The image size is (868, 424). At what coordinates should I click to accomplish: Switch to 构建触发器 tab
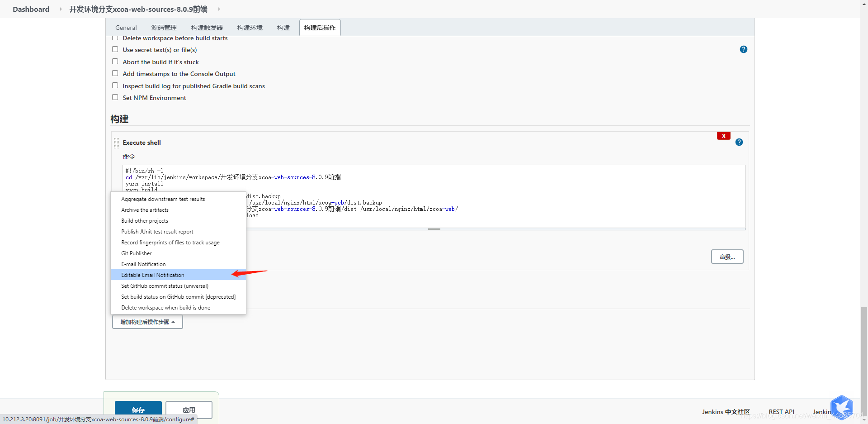click(207, 28)
